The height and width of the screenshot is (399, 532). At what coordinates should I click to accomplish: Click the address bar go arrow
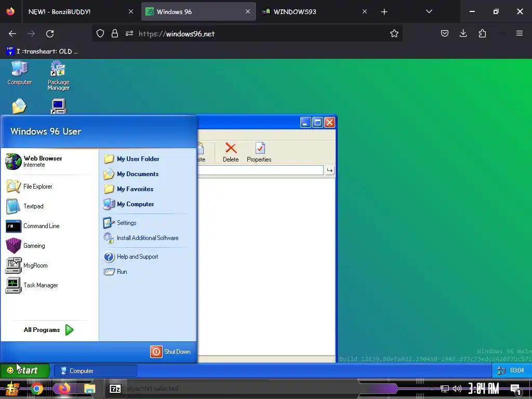tap(329, 170)
